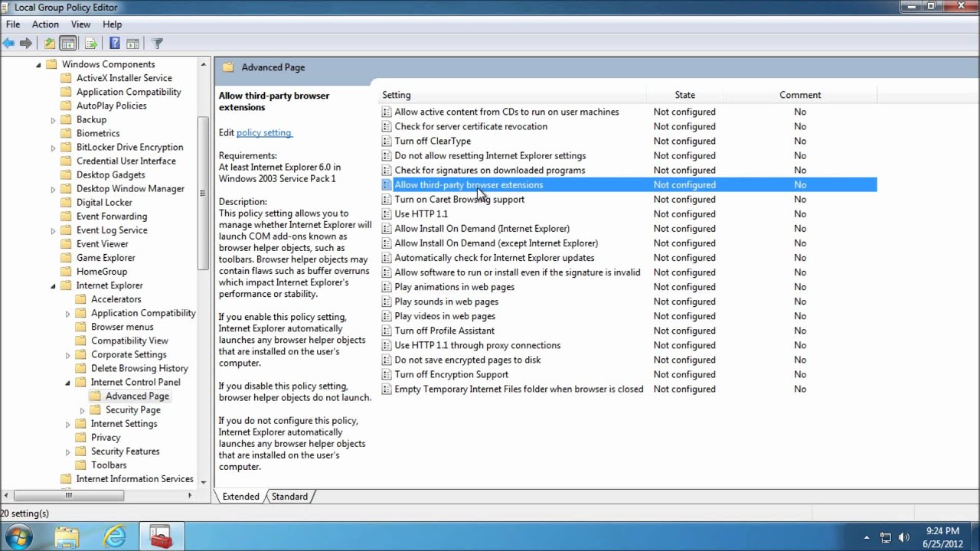980x551 pixels.
Task: Click the icon beside Turn off Encryption Support
Action: [x=387, y=374]
